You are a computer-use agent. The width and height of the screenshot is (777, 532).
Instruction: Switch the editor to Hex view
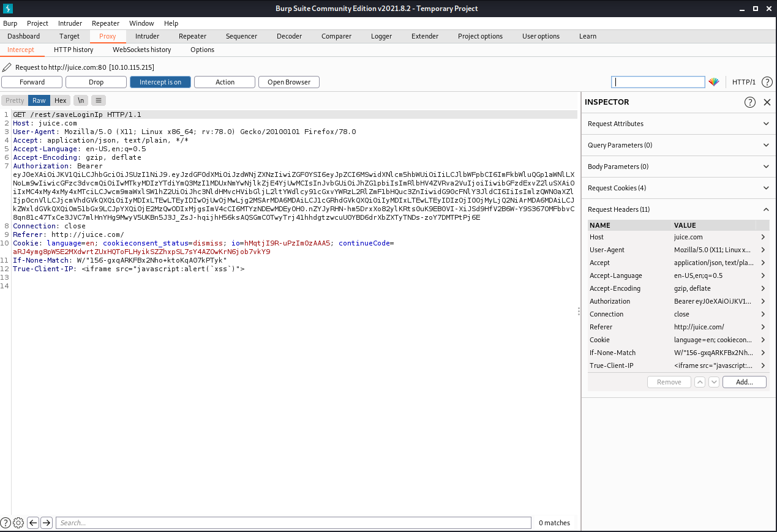coord(60,100)
